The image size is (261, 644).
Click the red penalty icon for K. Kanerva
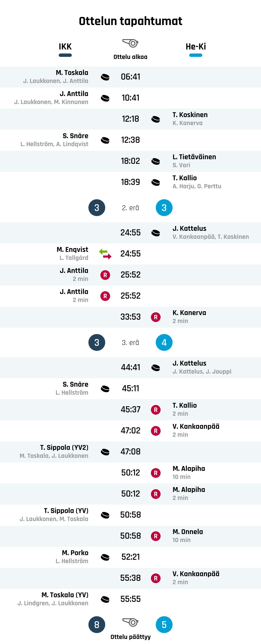pyautogui.click(x=156, y=317)
